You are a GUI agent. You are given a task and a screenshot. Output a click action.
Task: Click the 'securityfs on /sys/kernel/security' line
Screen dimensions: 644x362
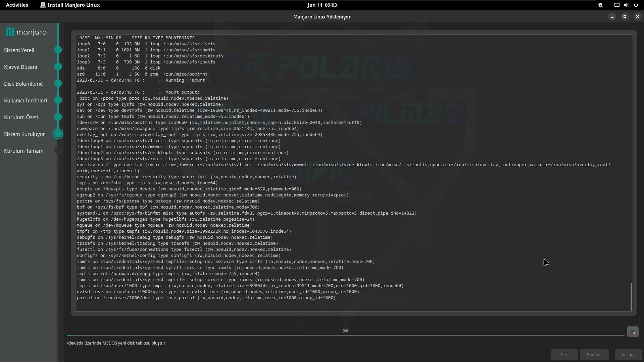coord(187,177)
